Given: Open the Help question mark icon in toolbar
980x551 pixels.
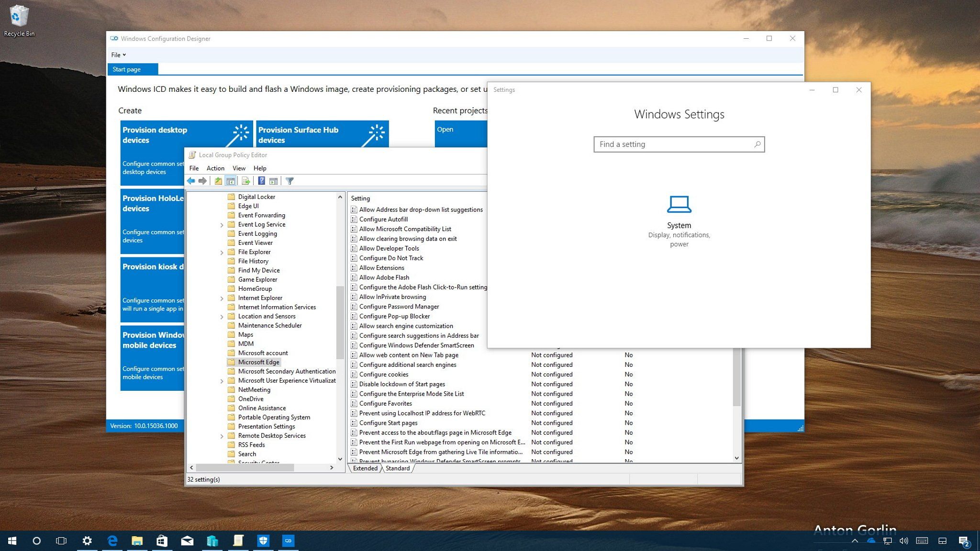Looking at the screenshot, I should (x=262, y=181).
